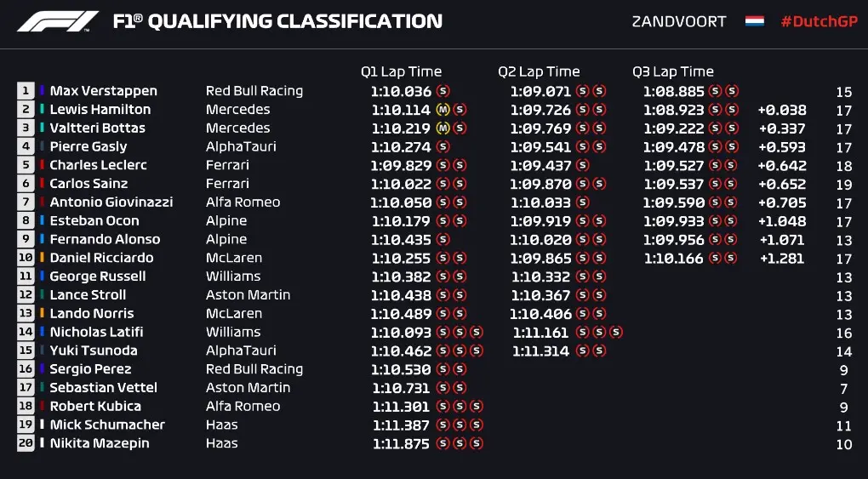Click the soft tyre icon beside Verstappen's Q1 time
868x479 pixels.
443,91
